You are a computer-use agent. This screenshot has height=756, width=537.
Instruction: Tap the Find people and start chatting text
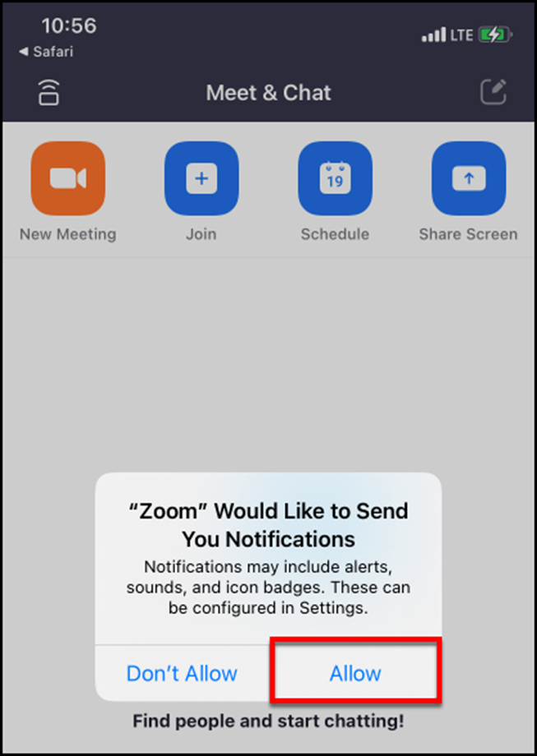[x=269, y=721]
